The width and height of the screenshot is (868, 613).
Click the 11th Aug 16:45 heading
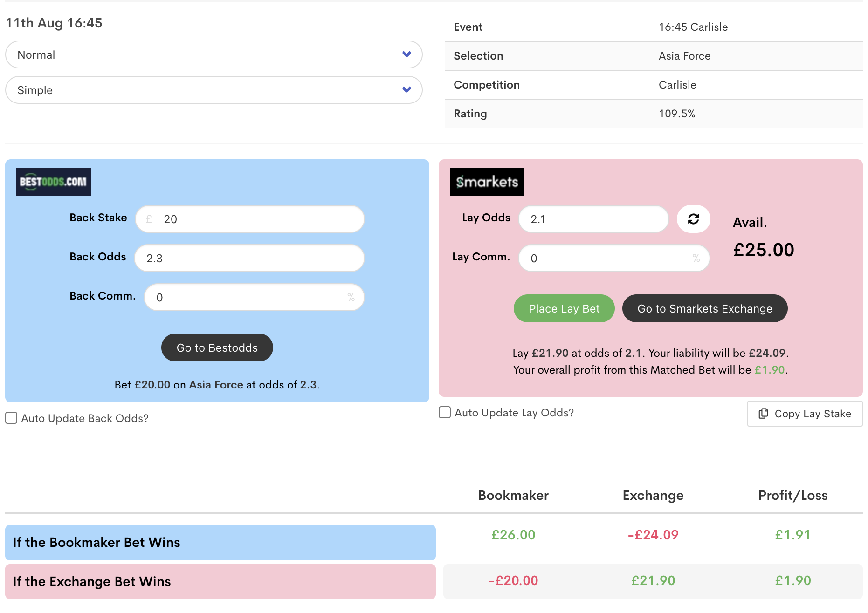tap(54, 23)
